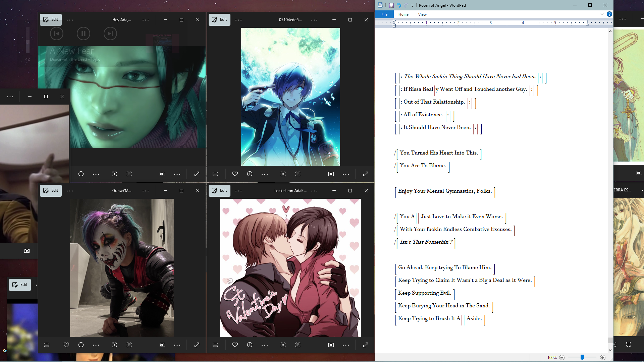Open the File menu in WordPad

(384, 14)
